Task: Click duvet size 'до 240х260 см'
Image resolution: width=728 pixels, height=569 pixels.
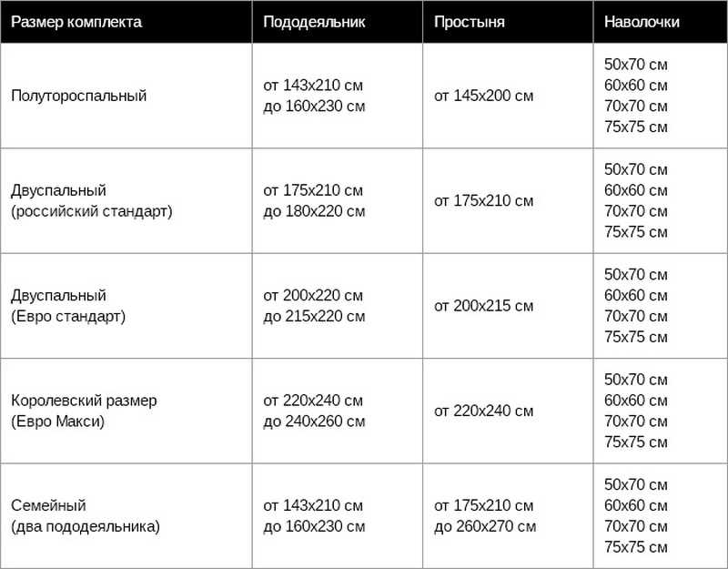Action: [x=314, y=422]
